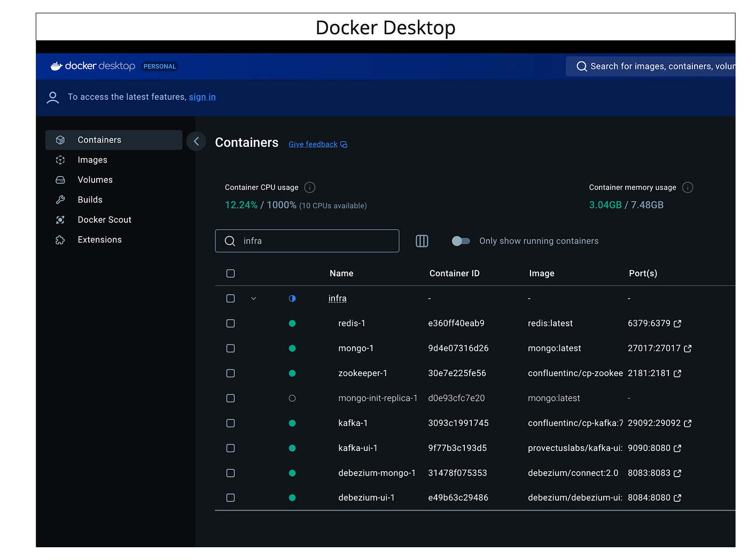Select the zookeeper-1 row checkbox
Viewport: 748px width, 560px height.
(231, 374)
